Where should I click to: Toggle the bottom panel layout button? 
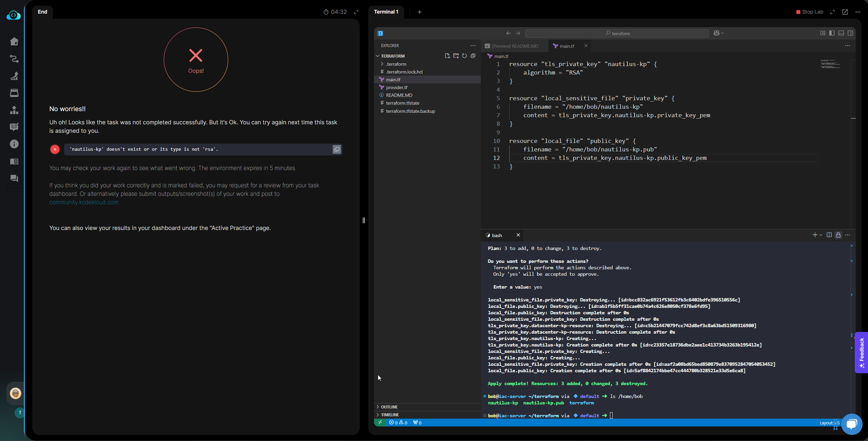pos(841,33)
